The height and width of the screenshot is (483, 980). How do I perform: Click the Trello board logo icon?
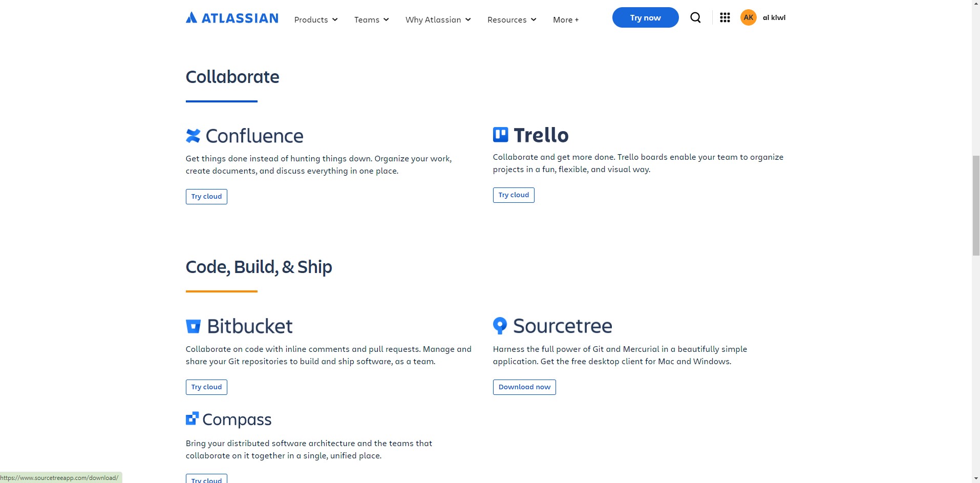tap(500, 135)
